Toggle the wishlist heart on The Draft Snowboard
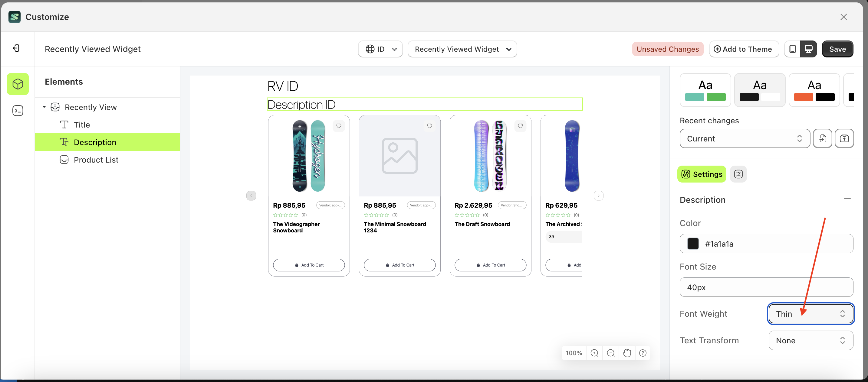 click(x=520, y=126)
